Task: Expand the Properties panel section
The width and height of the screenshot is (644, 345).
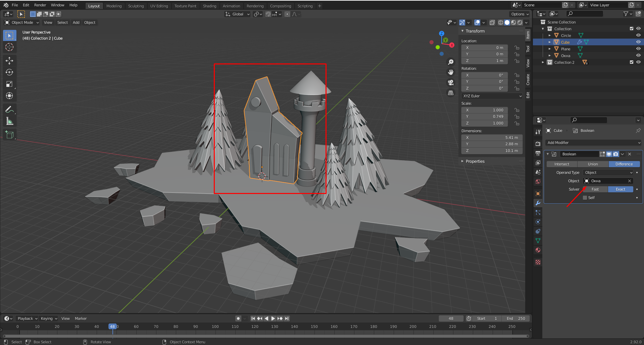Action: (475, 161)
